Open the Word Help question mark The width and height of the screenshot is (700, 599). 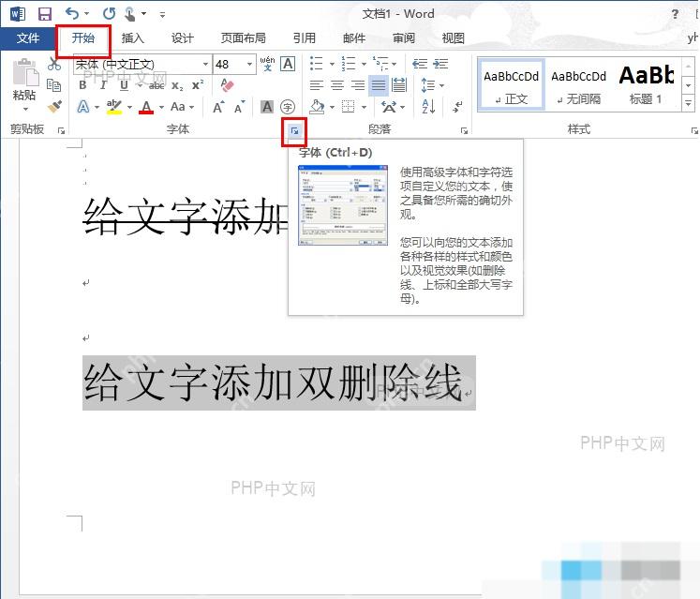click(x=675, y=14)
